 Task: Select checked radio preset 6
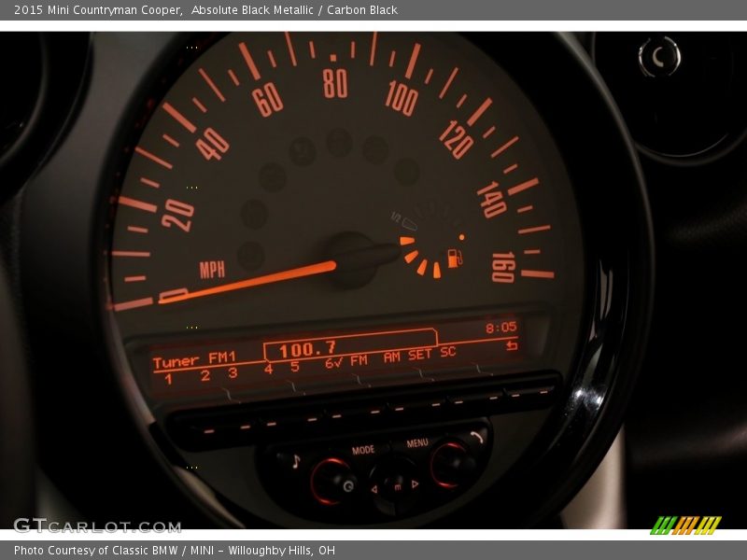click(333, 363)
